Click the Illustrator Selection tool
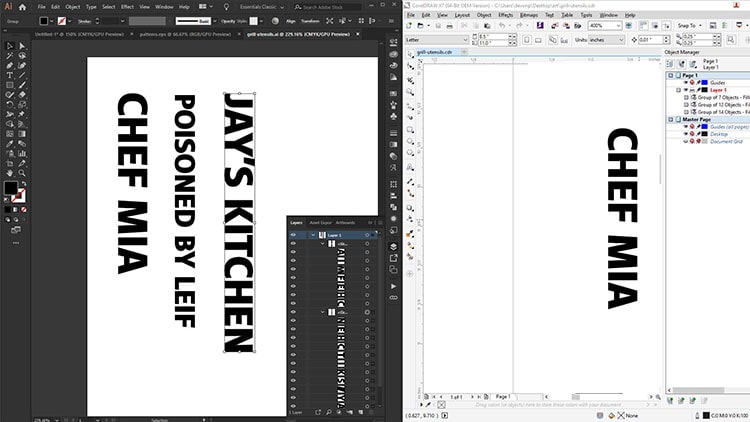Viewport: 750px width, 422px height. tap(9, 46)
